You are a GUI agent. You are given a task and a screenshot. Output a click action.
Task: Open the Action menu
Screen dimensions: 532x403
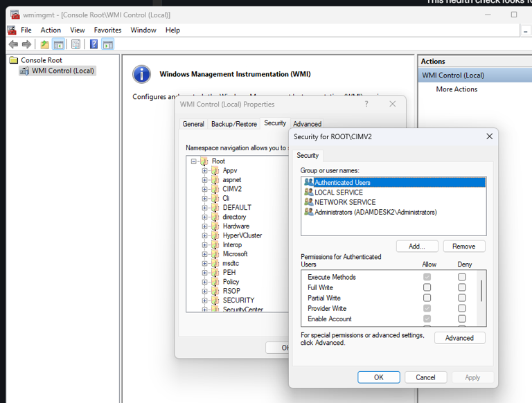[51, 30]
